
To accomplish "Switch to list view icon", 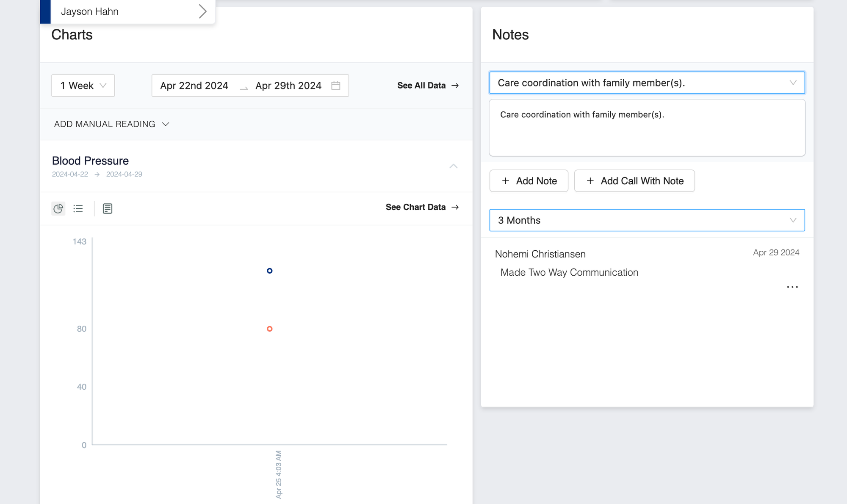I will [x=78, y=208].
